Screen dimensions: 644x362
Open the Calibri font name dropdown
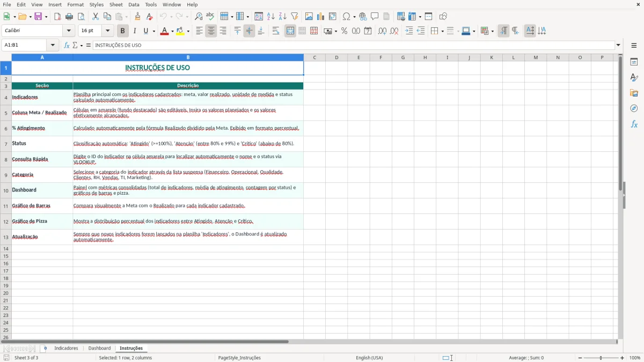click(69, 31)
